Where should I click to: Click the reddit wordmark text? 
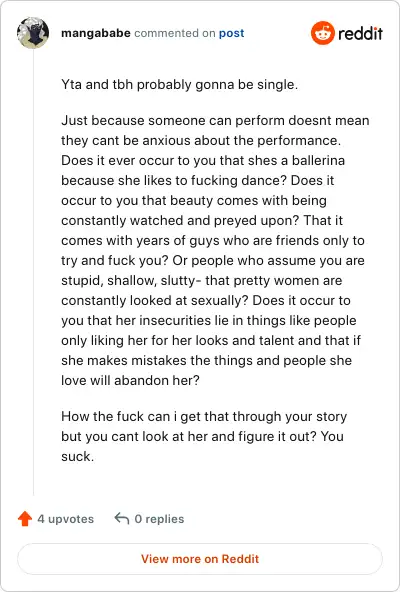pos(360,34)
